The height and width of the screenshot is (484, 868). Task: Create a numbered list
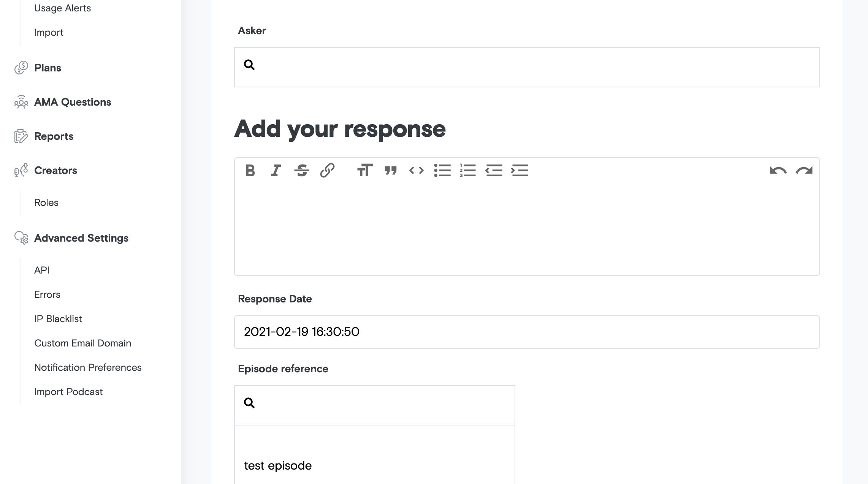tap(467, 171)
